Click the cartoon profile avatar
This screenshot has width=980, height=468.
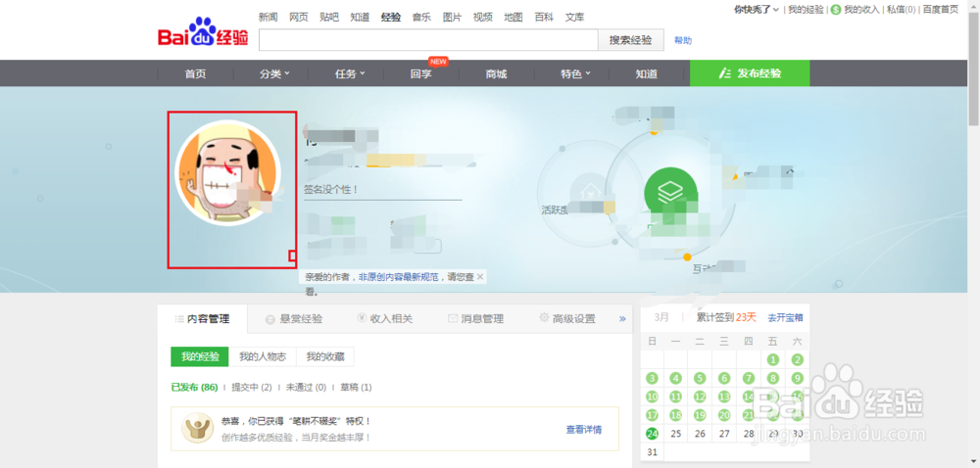[x=227, y=173]
